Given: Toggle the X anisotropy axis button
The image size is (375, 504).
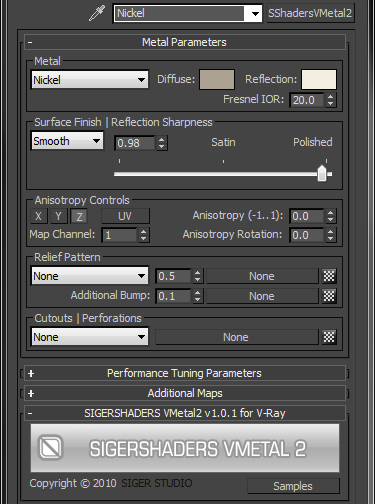Looking at the screenshot, I should 39,216.
